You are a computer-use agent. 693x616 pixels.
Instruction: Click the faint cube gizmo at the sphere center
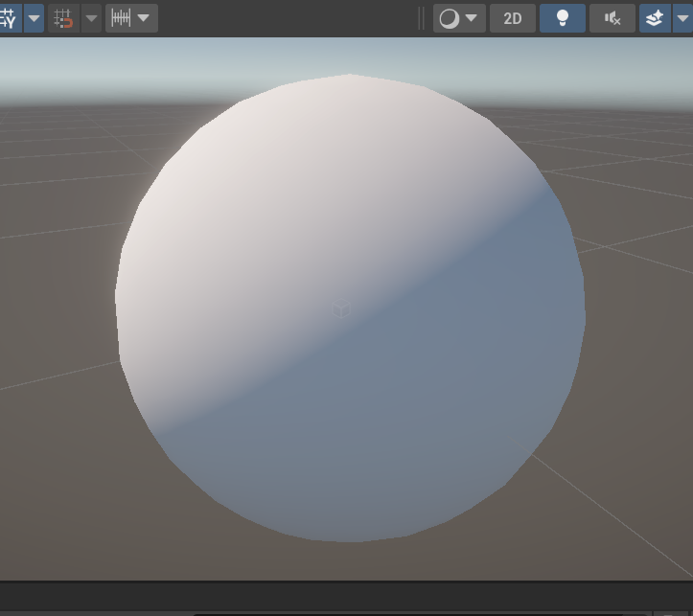(341, 308)
